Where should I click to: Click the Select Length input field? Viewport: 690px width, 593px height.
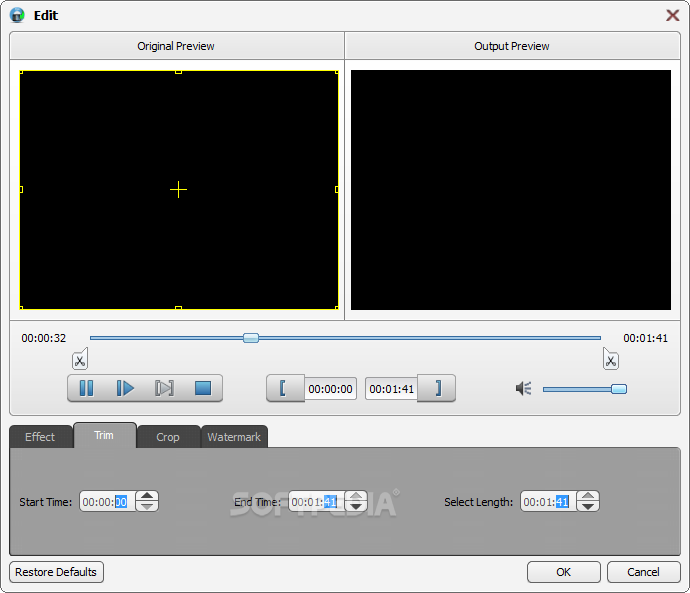[x=548, y=501]
